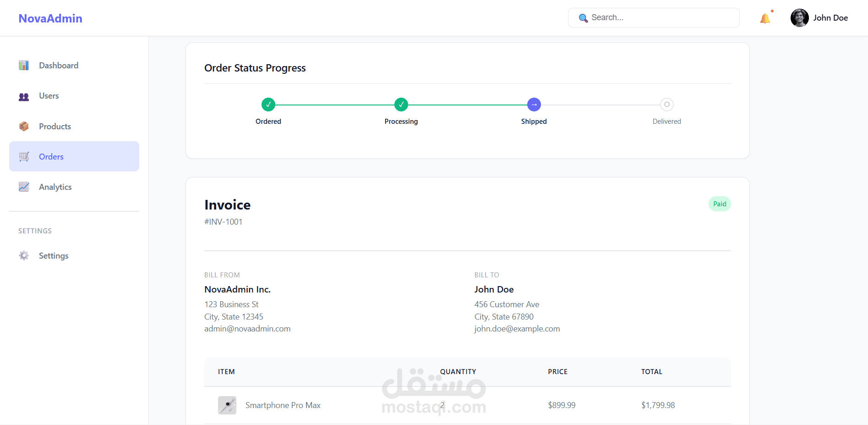868x425 pixels.
Task: Click the NovaAdmin logo link
Action: click(50, 18)
